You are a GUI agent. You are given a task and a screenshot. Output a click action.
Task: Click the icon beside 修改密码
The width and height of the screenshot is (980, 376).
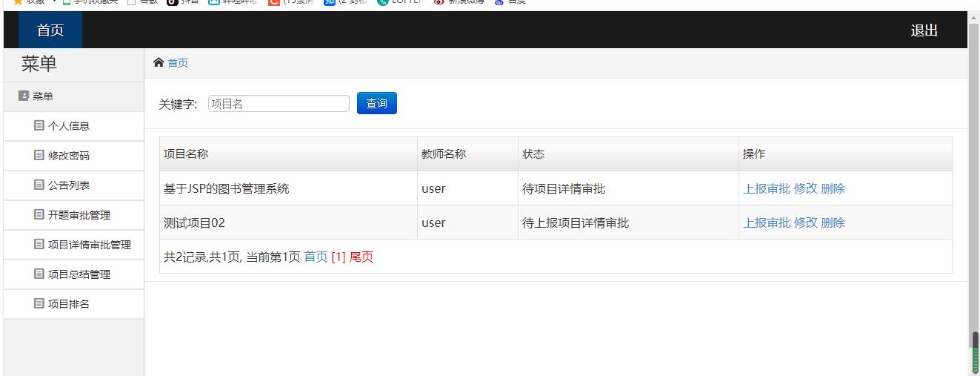click(x=39, y=156)
